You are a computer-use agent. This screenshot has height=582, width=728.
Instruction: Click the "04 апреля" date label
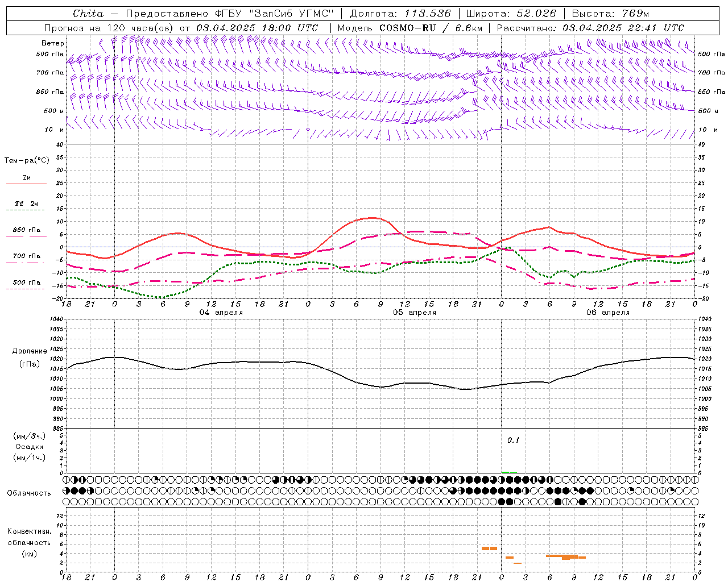[x=221, y=313]
